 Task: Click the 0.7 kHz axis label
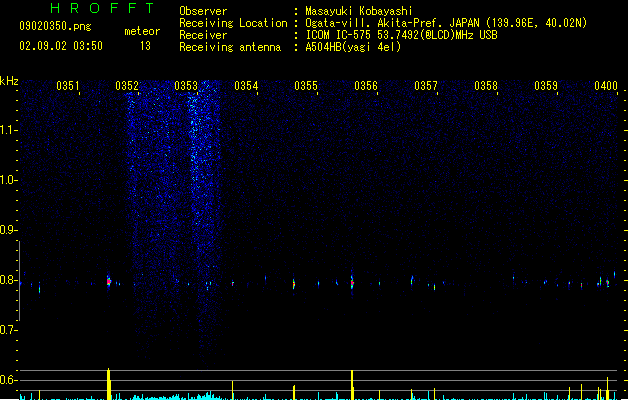tap(8, 330)
